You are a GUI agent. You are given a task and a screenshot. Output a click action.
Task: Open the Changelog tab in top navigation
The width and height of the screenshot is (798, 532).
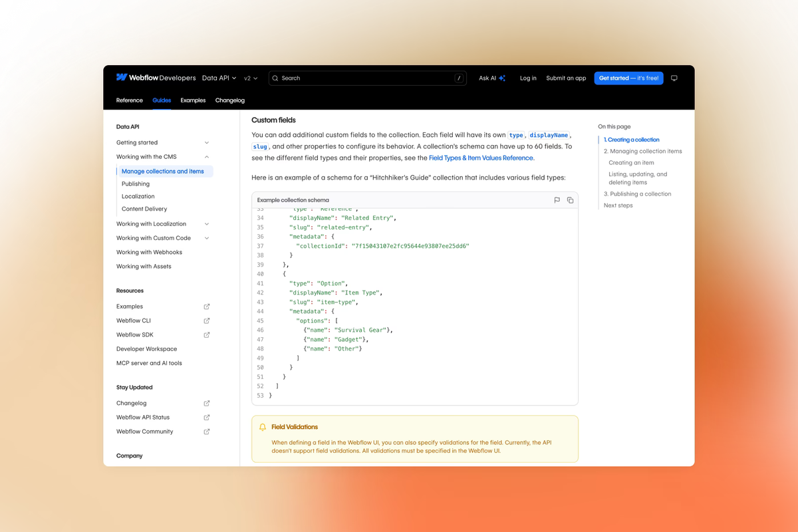[x=230, y=100]
